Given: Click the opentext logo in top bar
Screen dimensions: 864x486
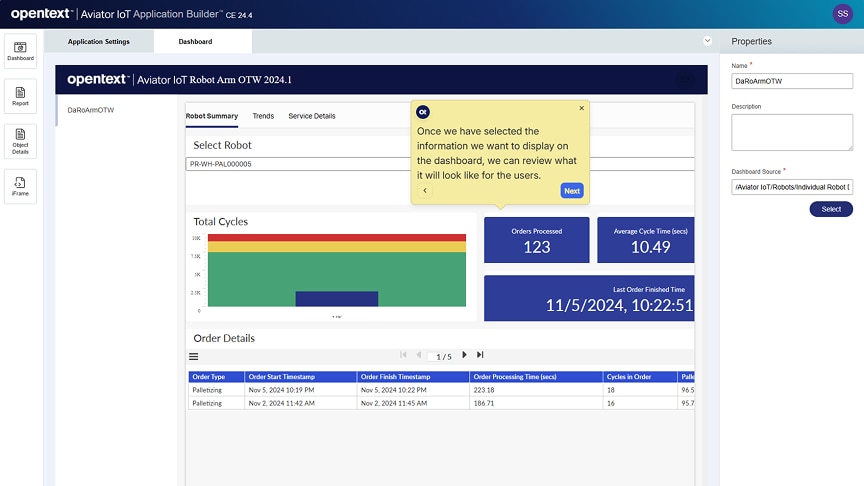Looking at the screenshot, I should pyautogui.click(x=41, y=14).
